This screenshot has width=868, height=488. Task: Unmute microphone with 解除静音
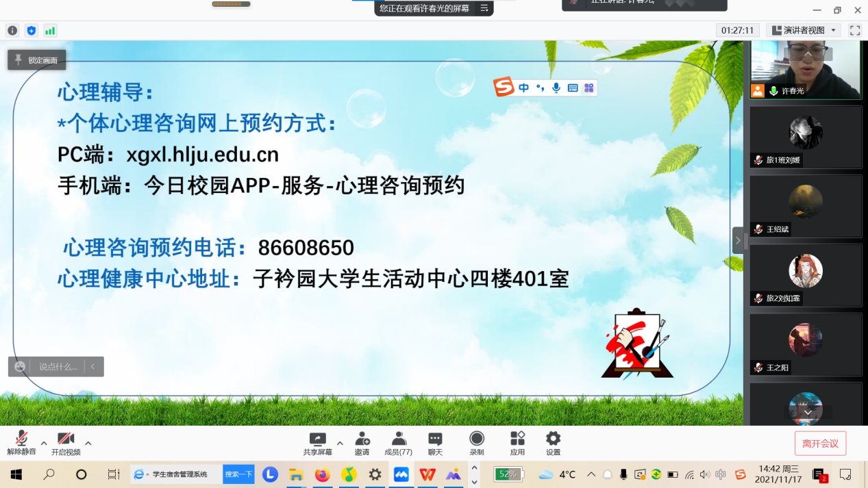(21, 443)
